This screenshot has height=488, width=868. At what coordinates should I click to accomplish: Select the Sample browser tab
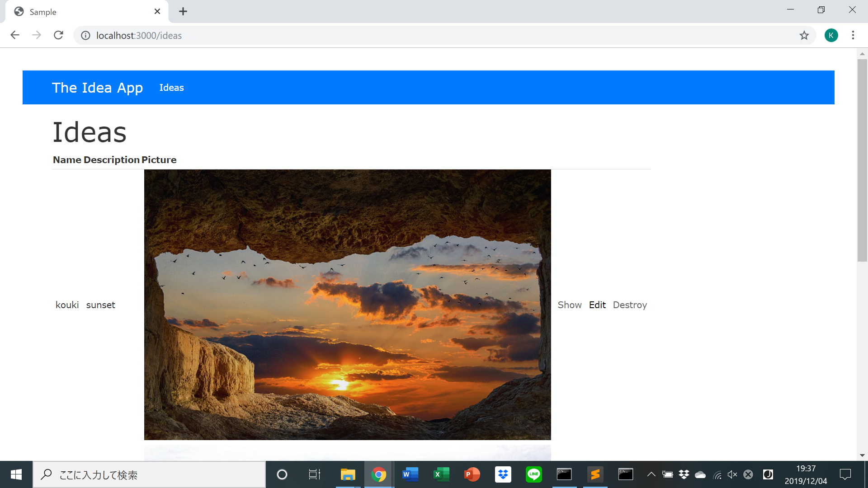pos(81,12)
